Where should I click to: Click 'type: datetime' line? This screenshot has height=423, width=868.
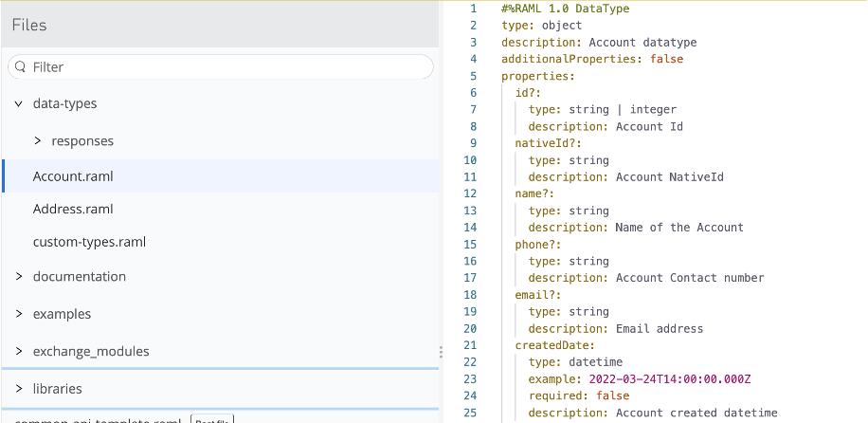[x=576, y=362]
